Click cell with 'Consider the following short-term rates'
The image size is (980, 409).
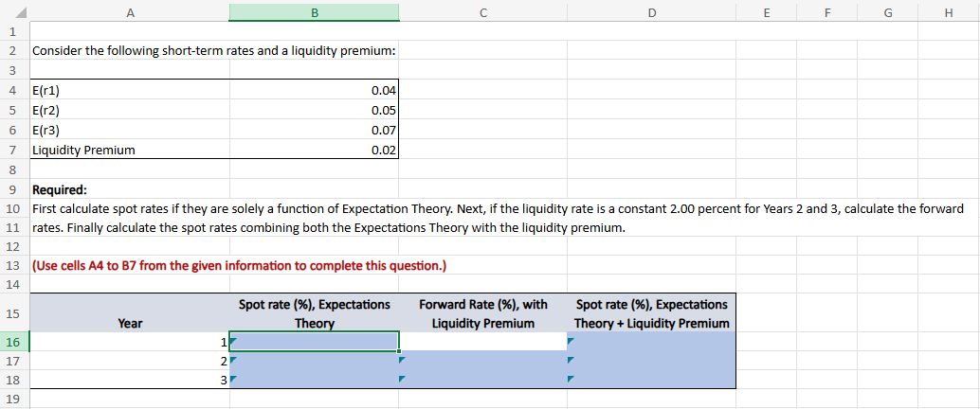(x=214, y=50)
